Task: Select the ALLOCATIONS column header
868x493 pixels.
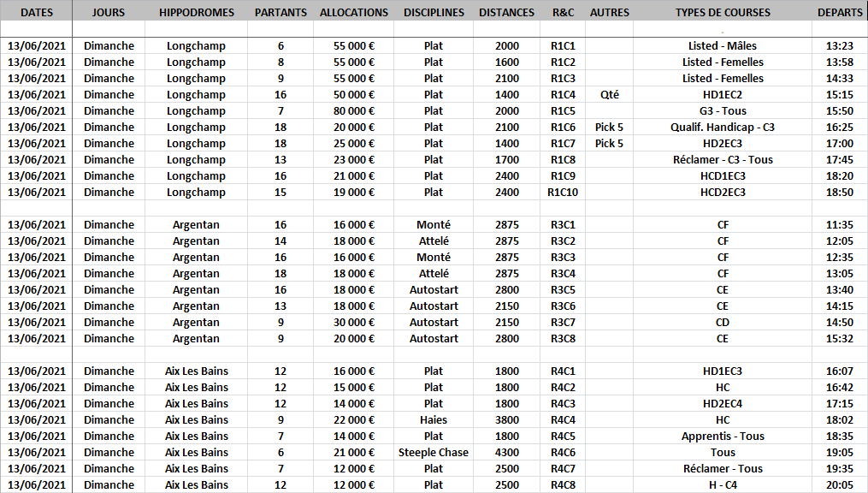Action: pos(354,12)
